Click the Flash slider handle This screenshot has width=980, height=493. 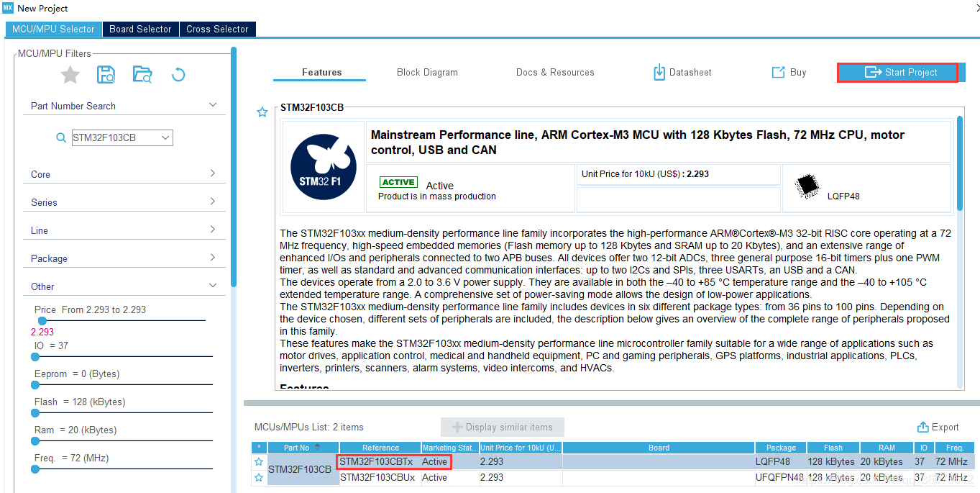pos(35,412)
